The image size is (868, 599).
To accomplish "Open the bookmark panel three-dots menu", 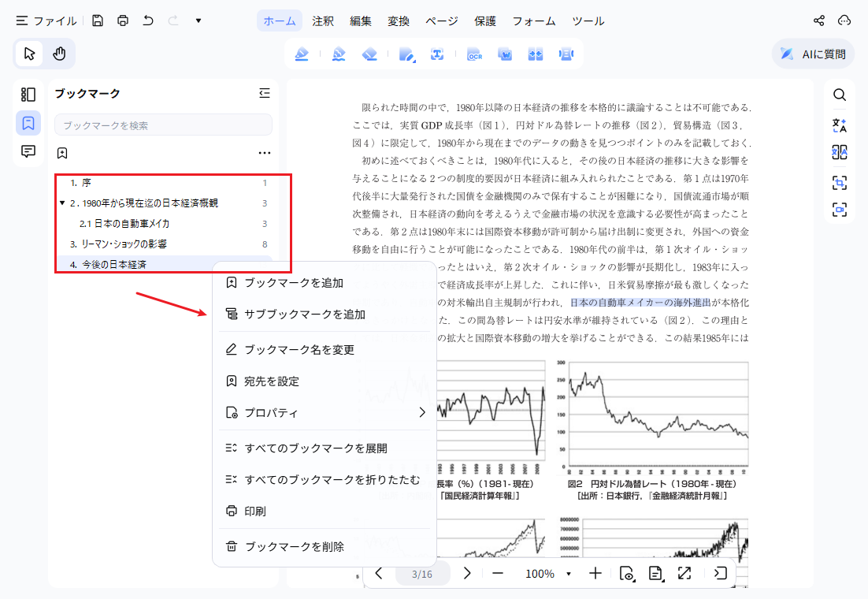I will pyautogui.click(x=265, y=153).
